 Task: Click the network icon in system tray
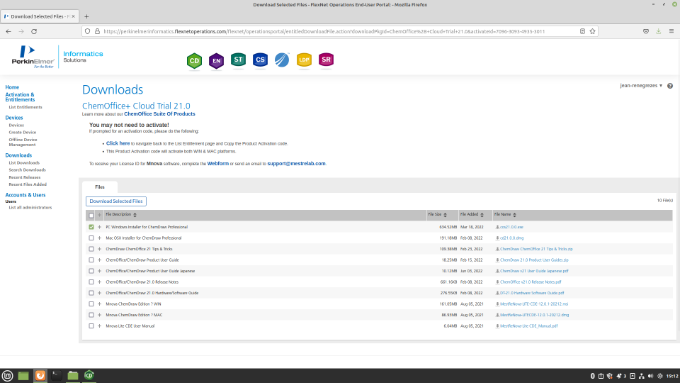click(x=641, y=376)
